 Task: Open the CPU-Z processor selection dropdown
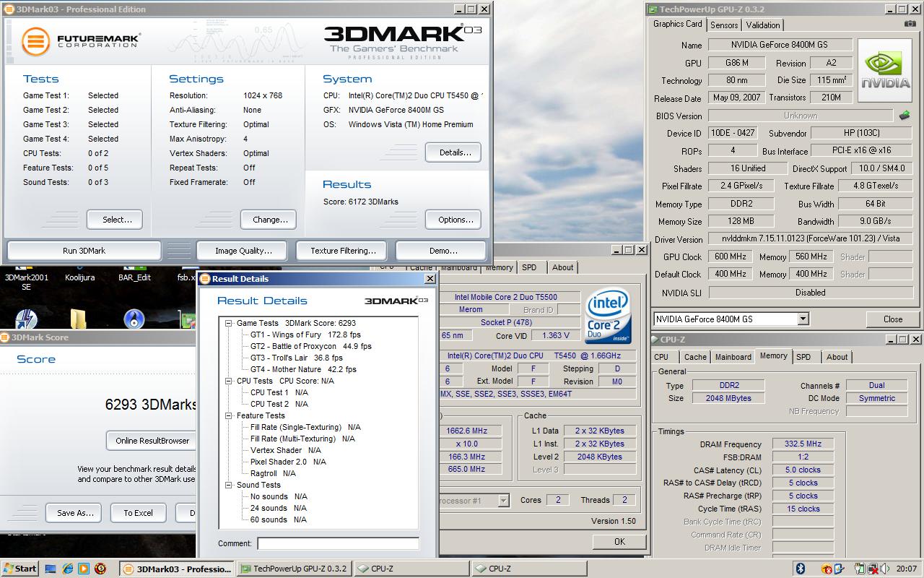pyautogui.click(x=503, y=500)
